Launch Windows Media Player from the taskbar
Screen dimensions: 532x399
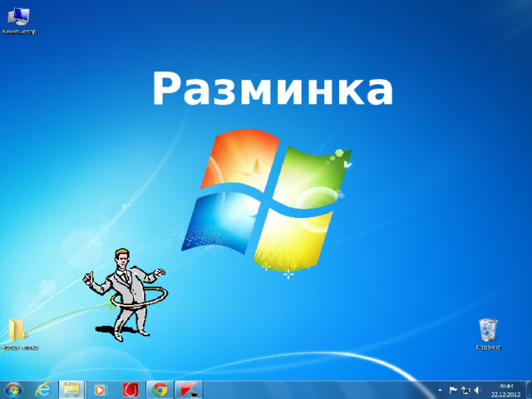[x=100, y=390]
